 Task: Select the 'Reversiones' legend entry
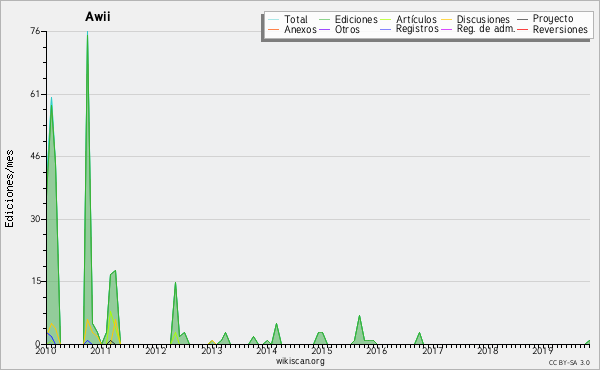[x=560, y=29]
